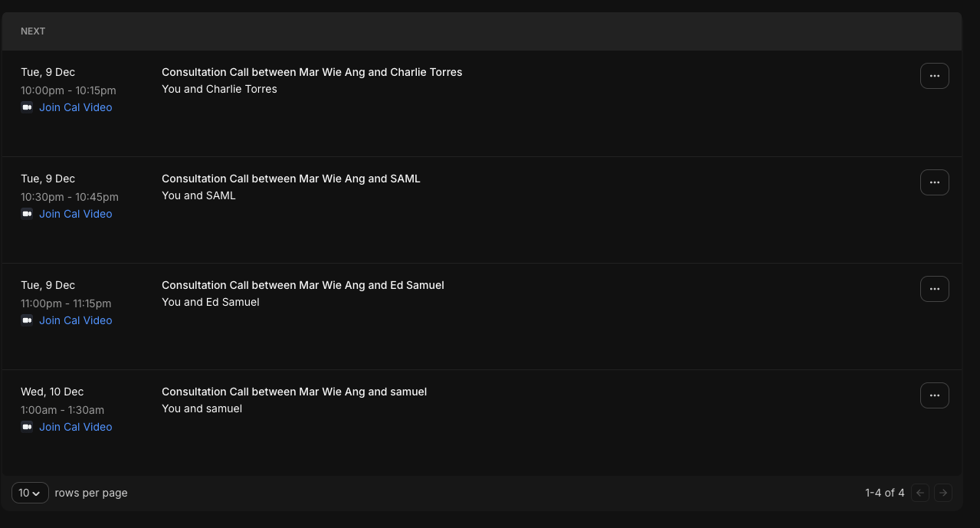Click video camera icon for 11:00pm booking

pyautogui.click(x=27, y=320)
